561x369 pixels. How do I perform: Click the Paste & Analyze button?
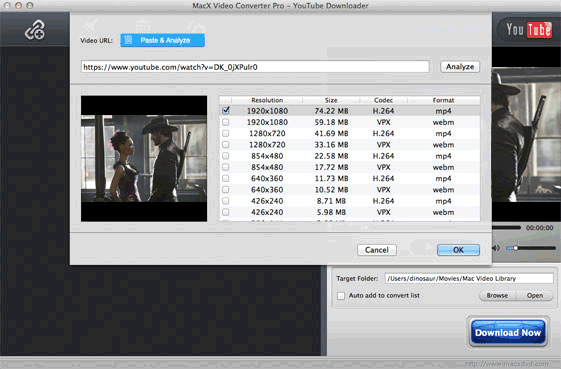162,40
